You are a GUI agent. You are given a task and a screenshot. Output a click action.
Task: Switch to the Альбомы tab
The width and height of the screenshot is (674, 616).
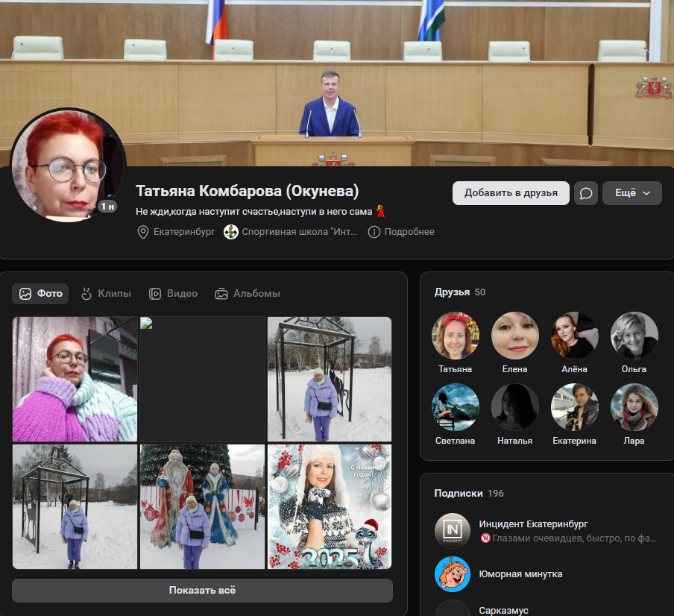click(248, 294)
